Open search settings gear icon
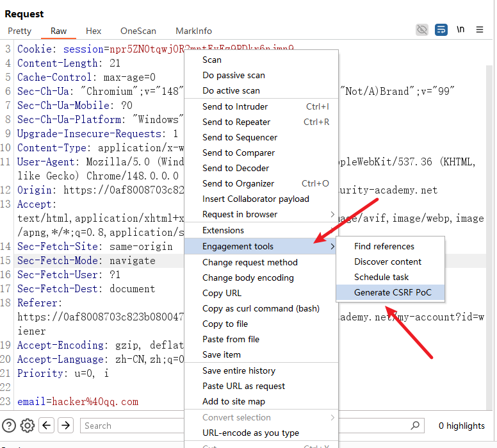Screen dimensions: 497x448 click(28, 426)
